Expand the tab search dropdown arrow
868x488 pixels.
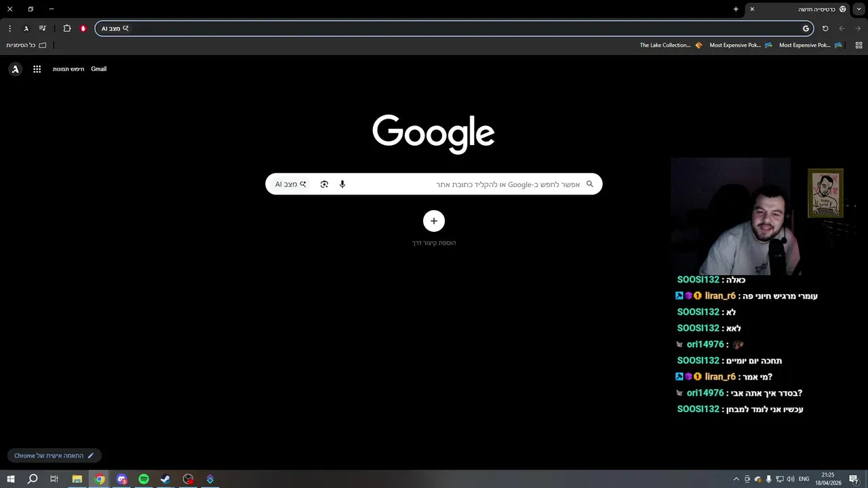[859, 9]
